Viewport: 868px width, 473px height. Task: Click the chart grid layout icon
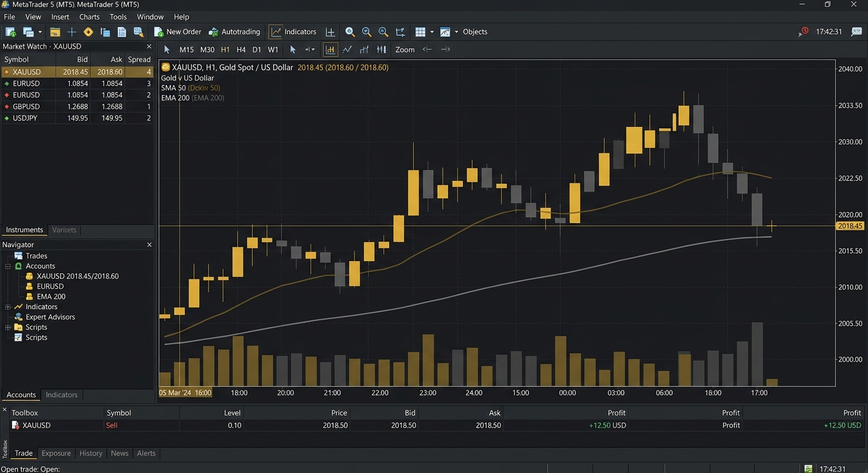tap(420, 32)
